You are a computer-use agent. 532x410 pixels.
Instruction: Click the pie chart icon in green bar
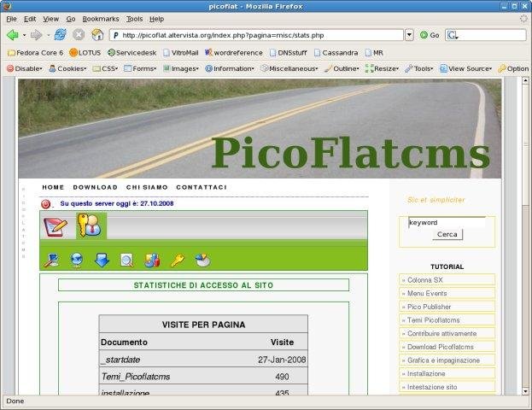(x=203, y=261)
